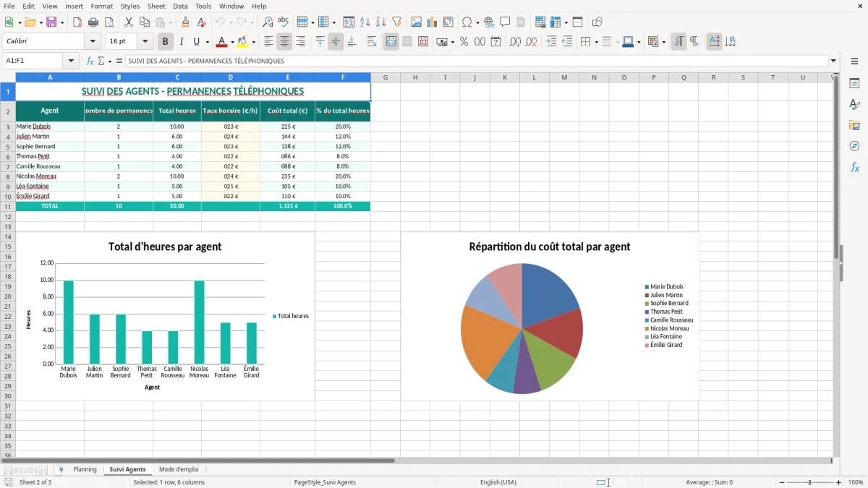Click the Sum sigma button

coord(101,61)
